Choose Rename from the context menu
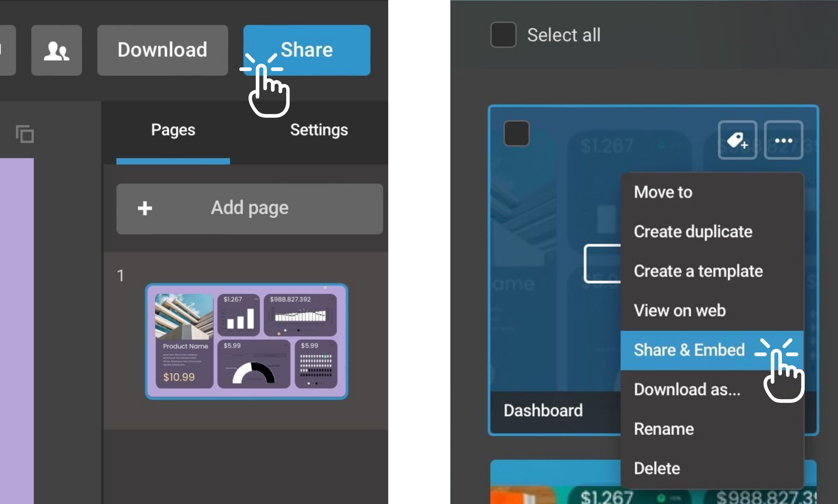 point(664,429)
